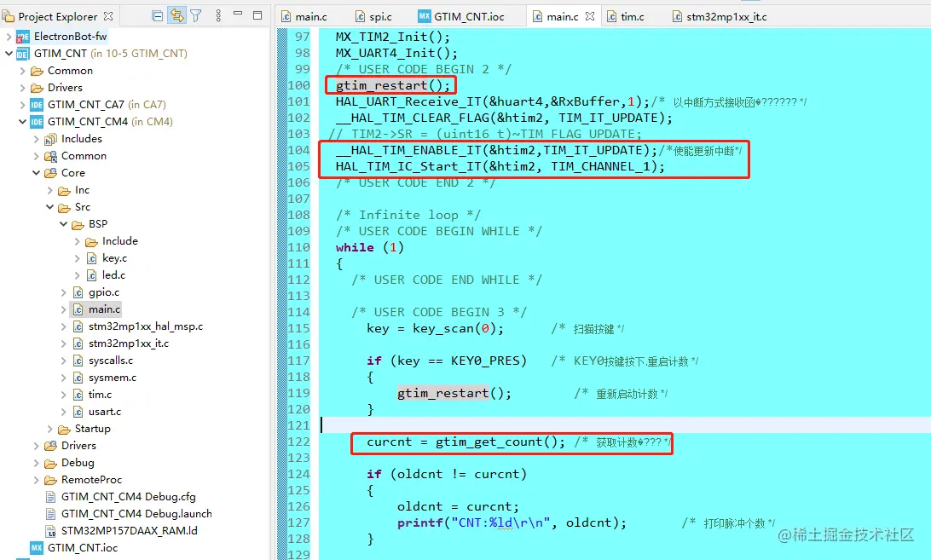Viewport: 931px width, 560px height.
Task: Switch to the GTIM_CNT.ioc editor tab
Action: (461, 17)
